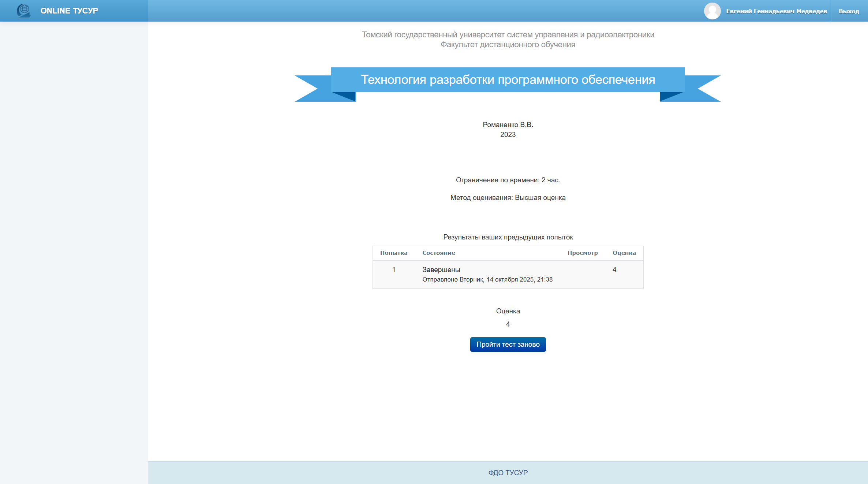Click the Факультет дистанционного обучения subtitle
868x484 pixels.
(x=508, y=45)
